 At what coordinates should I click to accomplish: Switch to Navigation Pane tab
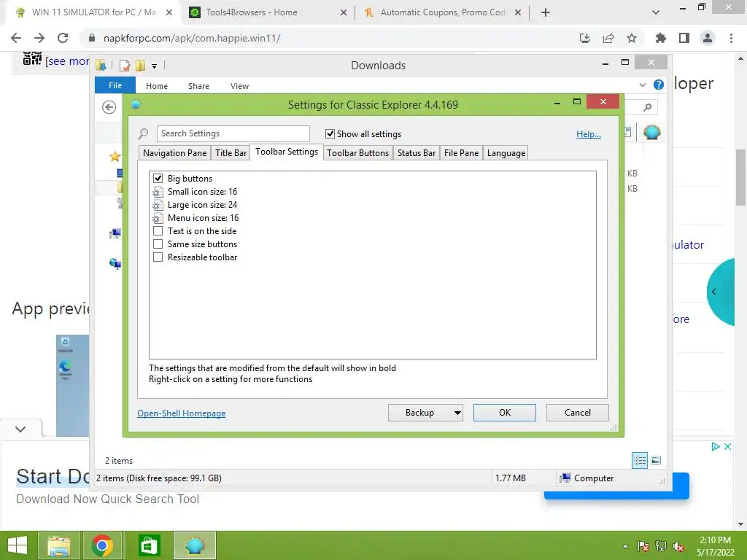click(x=175, y=153)
